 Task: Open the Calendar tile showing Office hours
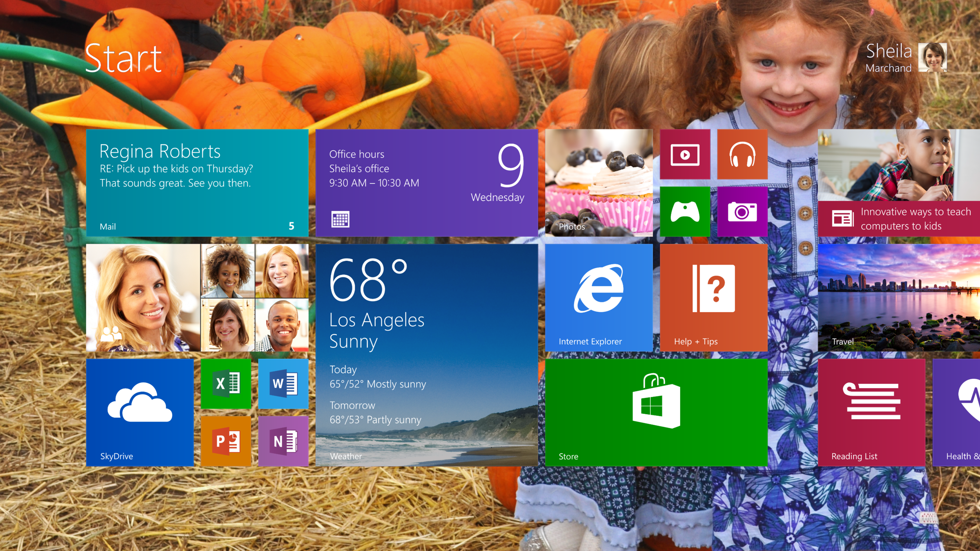[426, 183]
